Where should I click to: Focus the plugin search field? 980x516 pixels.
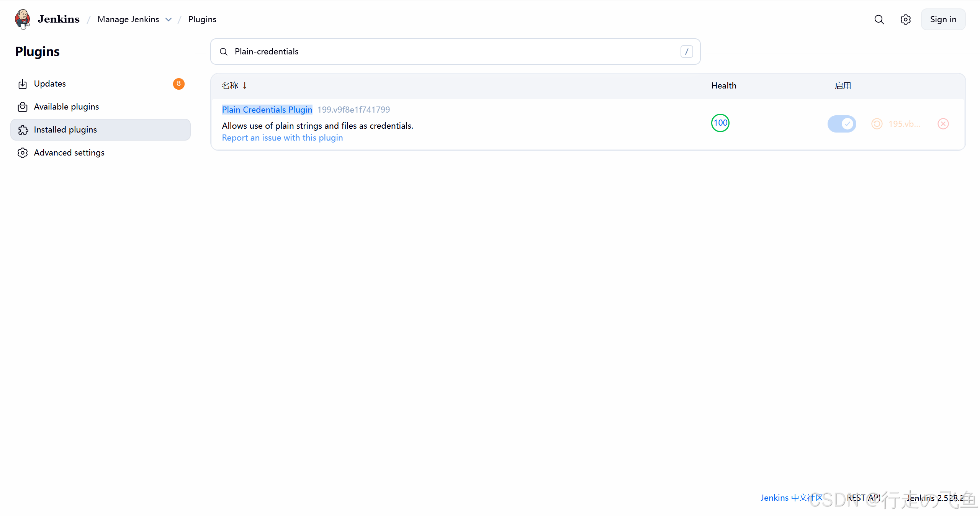click(455, 51)
